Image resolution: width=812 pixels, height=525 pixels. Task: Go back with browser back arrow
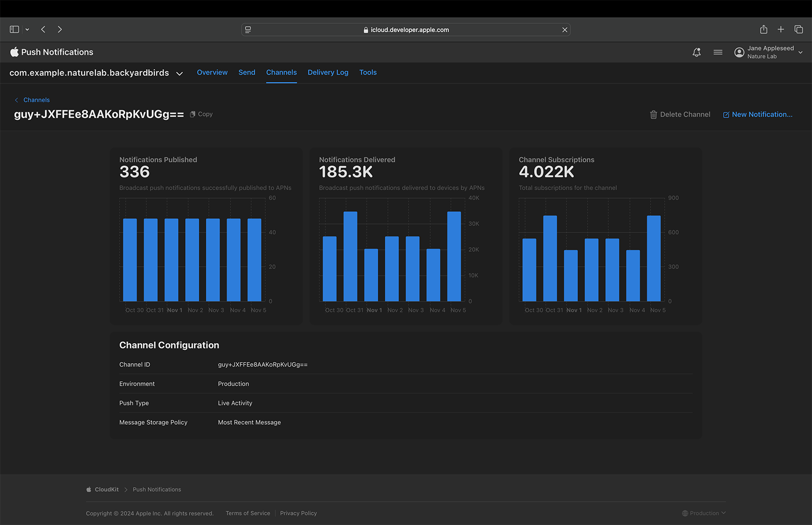pos(43,29)
